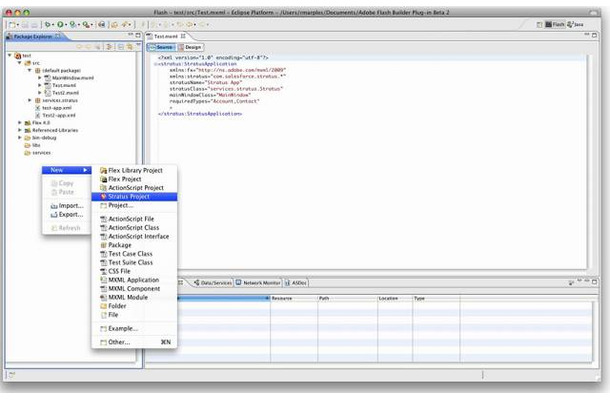Viewport: 610px width, 400px height.
Task: Select the Test.mxml editor tab
Action: click(x=166, y=36)
